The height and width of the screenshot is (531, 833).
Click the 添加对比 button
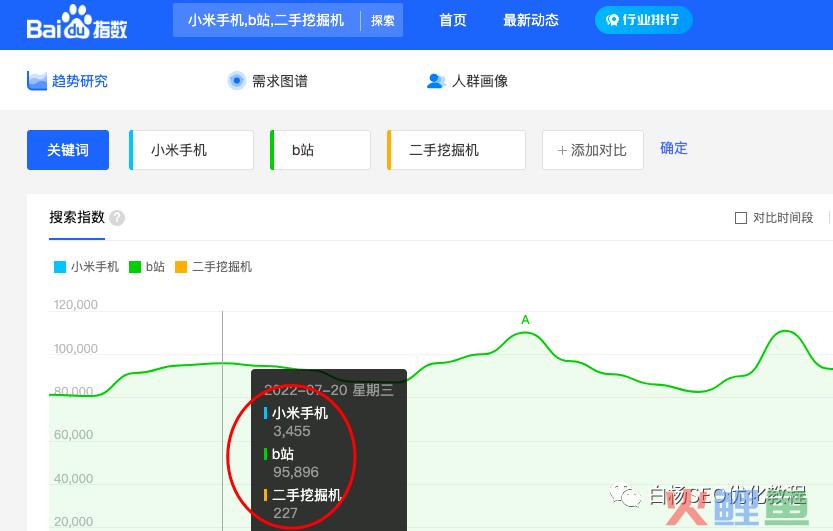[593, 150]
